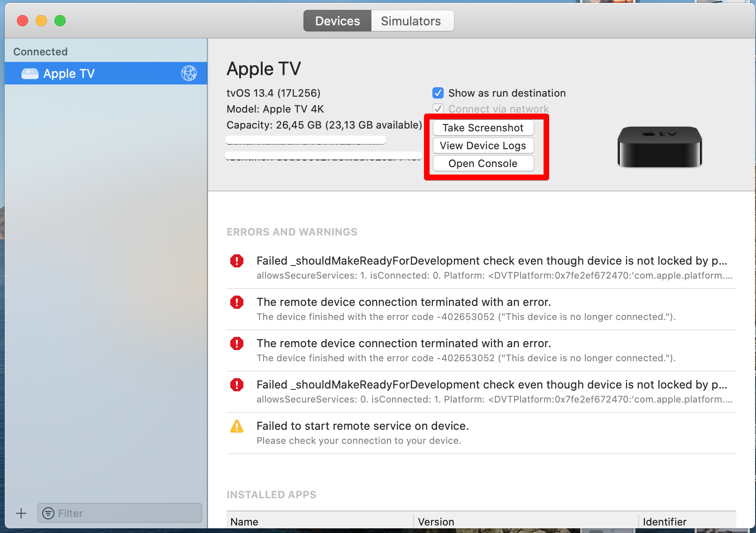Click the error icon of the second terminated-connection row
This screenshot has height=533, width=756.
click(237, 343)
